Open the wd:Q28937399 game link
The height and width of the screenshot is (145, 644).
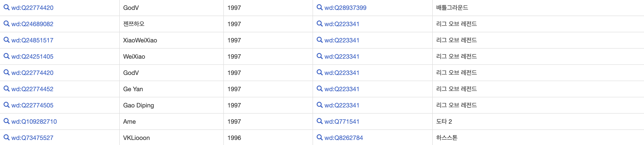click(345, 8)
